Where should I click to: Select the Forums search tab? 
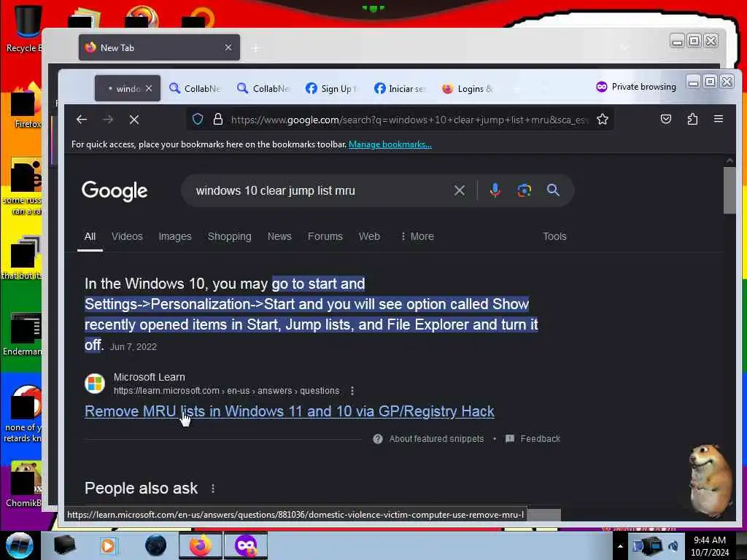coord(325,237)
